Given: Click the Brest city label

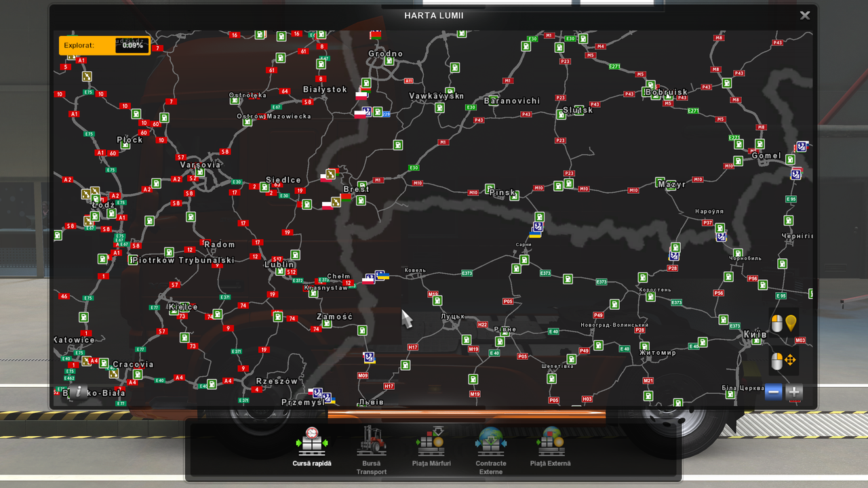Looking at the screenshot, I should (357, 189).
